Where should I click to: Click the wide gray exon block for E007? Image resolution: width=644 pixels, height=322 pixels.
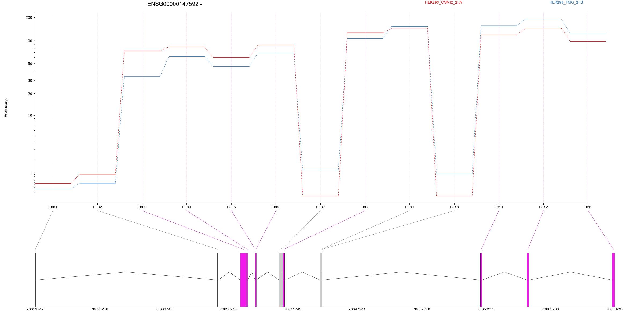click(281, 280)
